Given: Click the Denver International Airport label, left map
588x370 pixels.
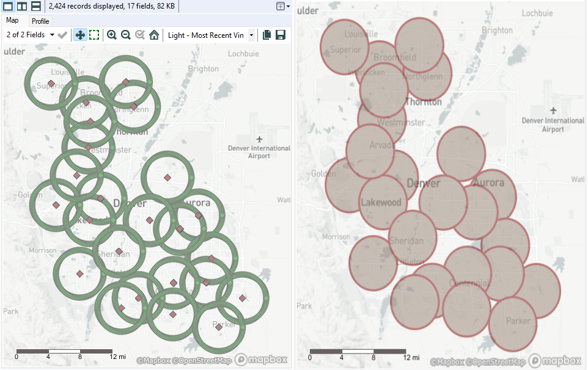Looking at the screenshot, I should click(x=259, y=151).
